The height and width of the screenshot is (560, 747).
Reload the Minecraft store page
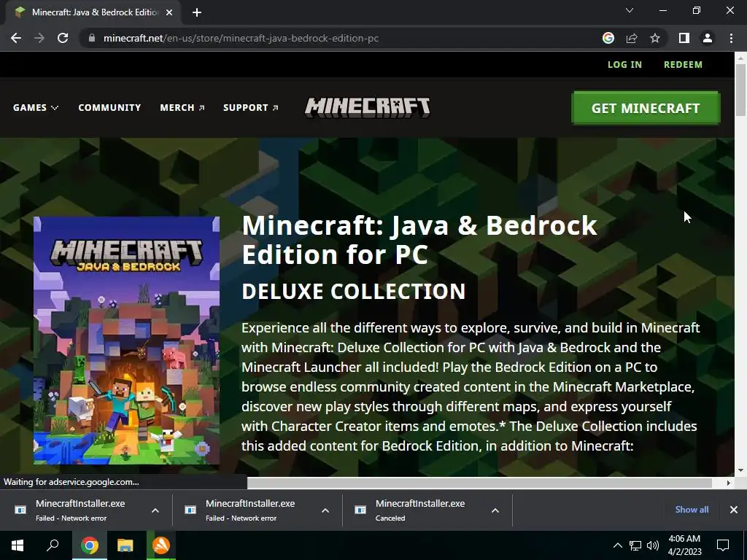tap(63, 38)
